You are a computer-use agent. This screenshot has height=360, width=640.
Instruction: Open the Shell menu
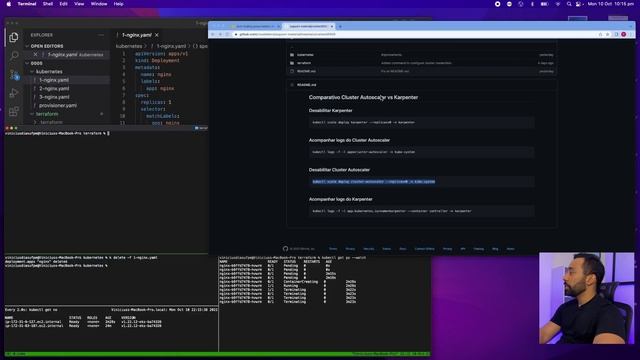[48, 4]
